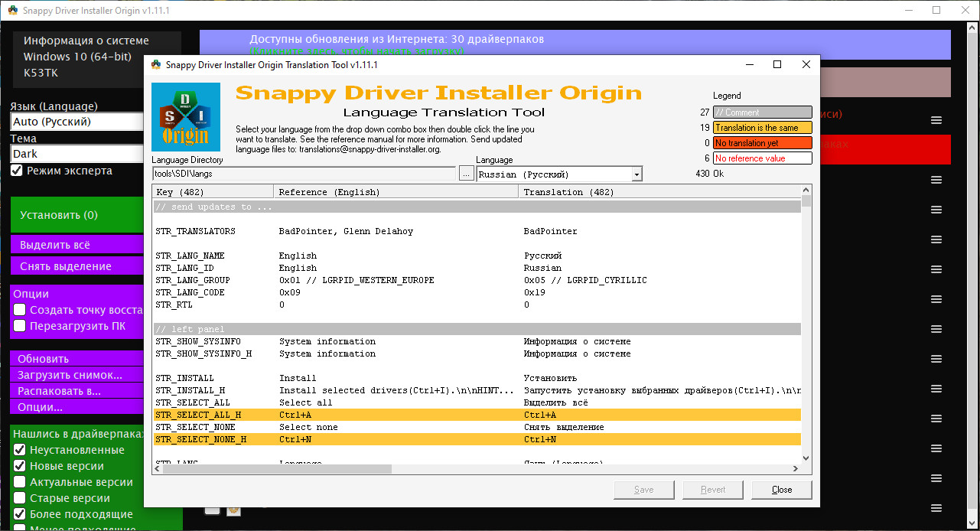Click the Language Directory browse '...' button
The image size is (980, 531).
466,174
